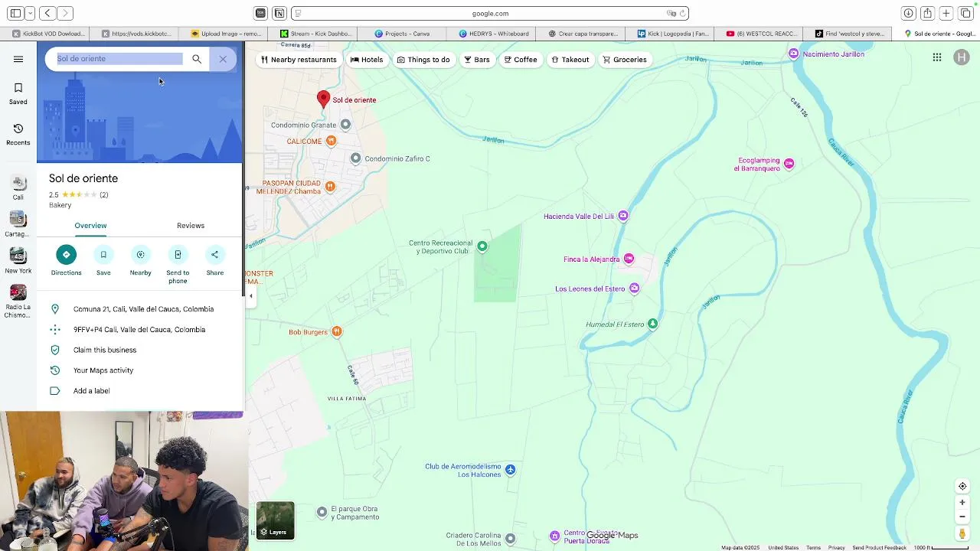Viewport: 980px width, 551px height.
Task: Filter by Coffee chip
Action: pos(521,60)
